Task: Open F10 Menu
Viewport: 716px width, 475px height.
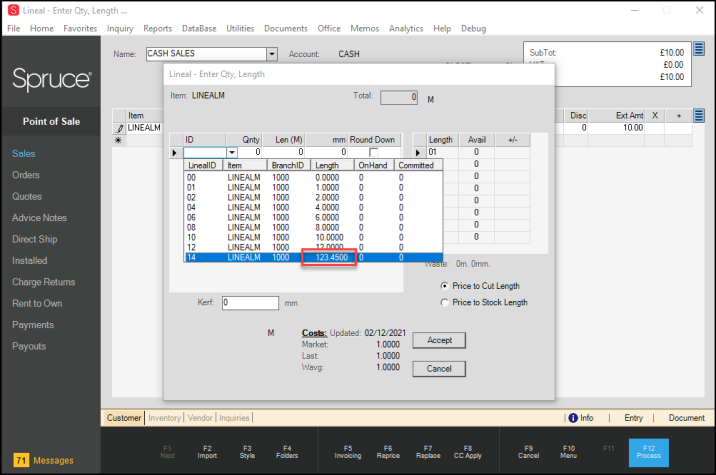Action: pyautogui.click(x=569, y=452)
